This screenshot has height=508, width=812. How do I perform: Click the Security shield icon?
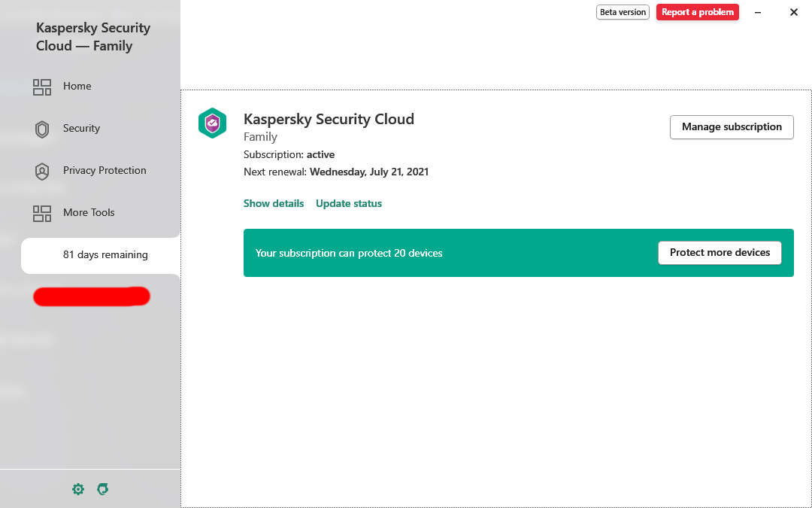pos(42,129)
